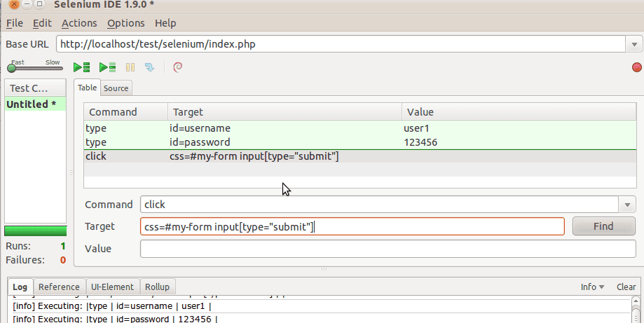Open the Rollup tab
Image resolution: width=644 pixels, height=323 pixels.
157,287
